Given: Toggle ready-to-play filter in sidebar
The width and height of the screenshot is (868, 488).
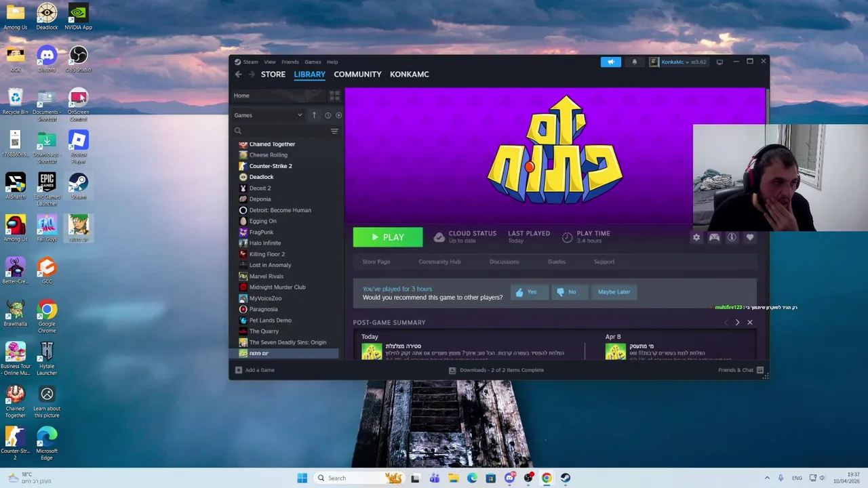Looking at the screenshot, I should click(x=338, y=115).
